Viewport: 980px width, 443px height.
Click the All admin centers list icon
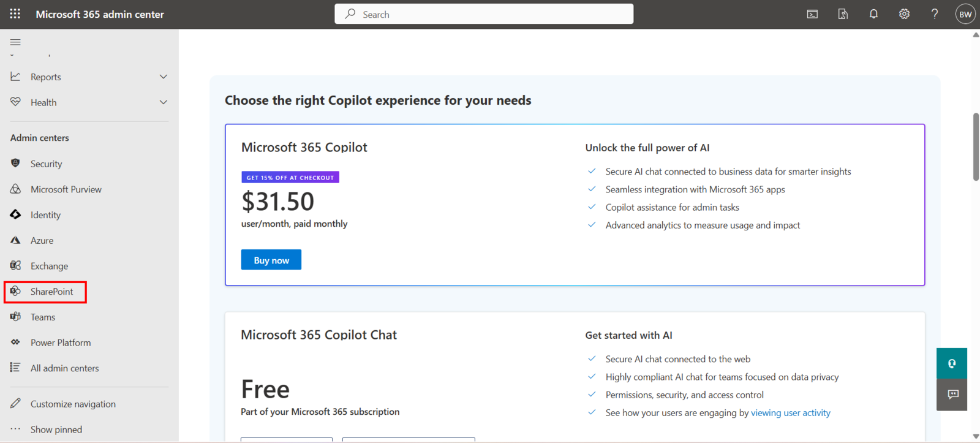(15, 367)
